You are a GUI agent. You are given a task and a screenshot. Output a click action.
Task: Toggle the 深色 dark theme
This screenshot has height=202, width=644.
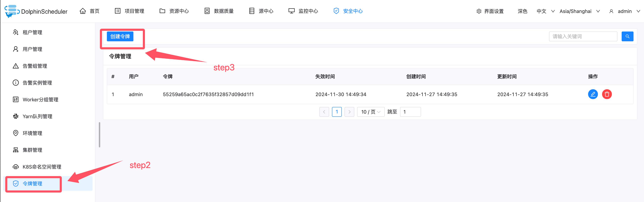pos(522,11)
